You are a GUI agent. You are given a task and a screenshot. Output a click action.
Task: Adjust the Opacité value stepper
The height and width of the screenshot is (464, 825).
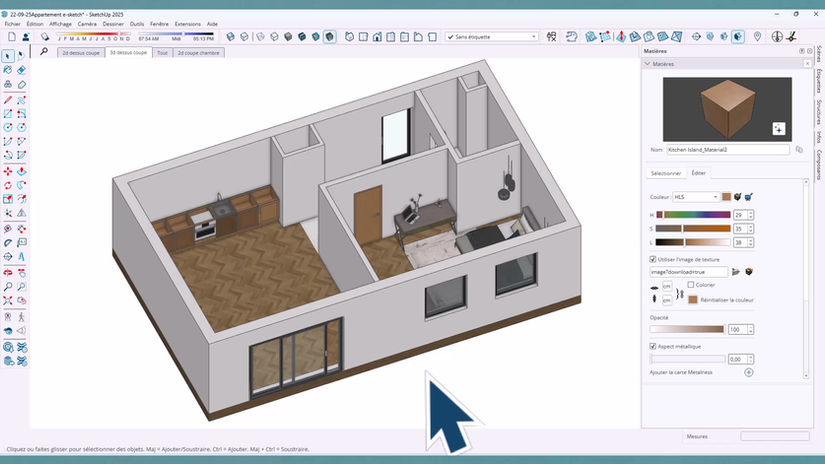(751, 329)
